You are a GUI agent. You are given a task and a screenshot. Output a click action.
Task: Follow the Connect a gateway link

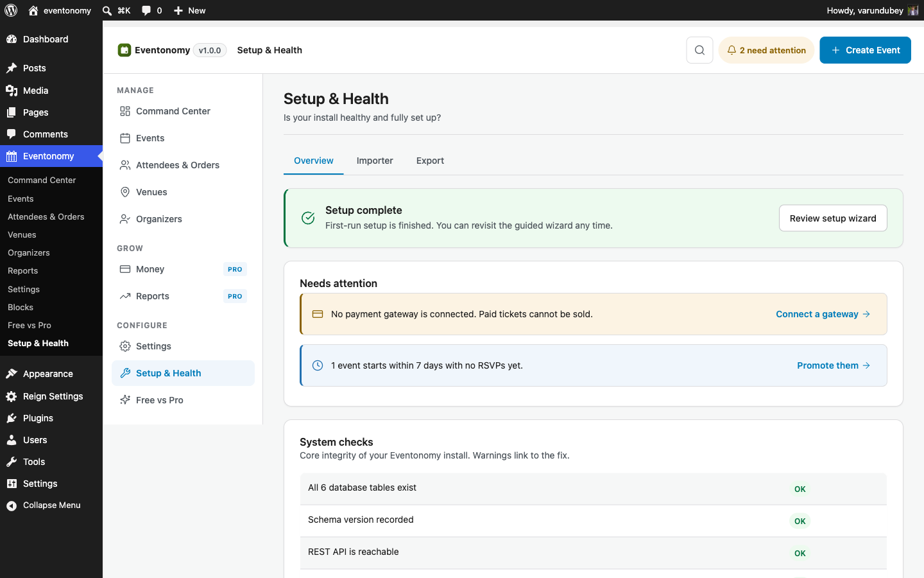pos(823,314)
